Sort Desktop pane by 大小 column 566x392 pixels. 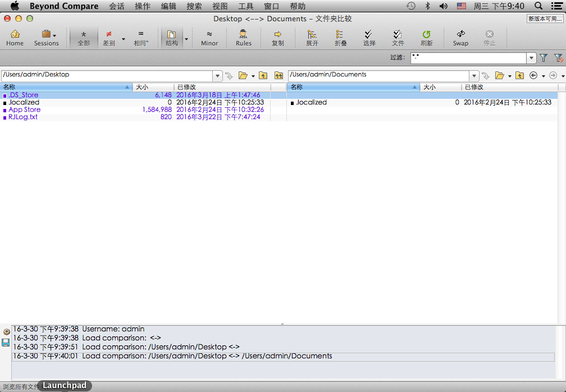tap(153, 87)
